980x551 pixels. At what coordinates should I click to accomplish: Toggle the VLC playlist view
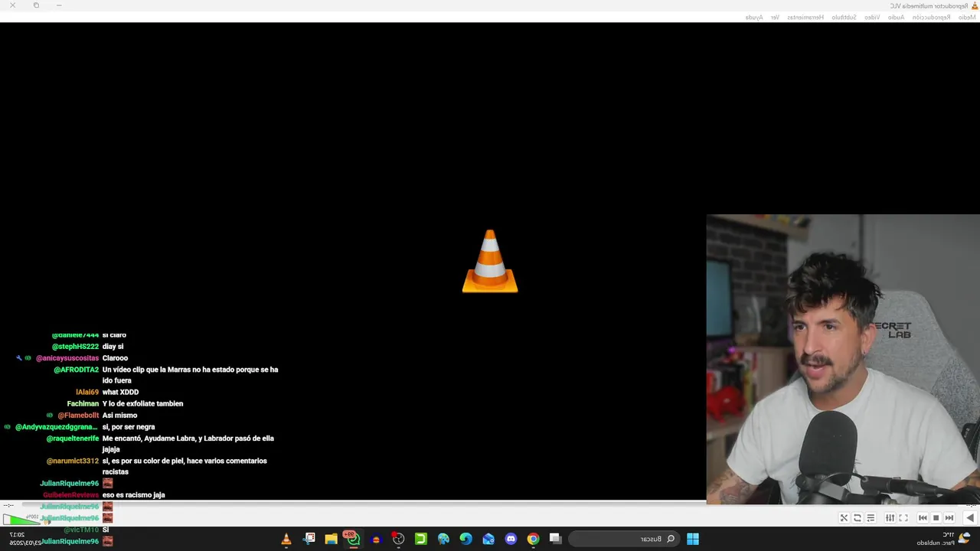871,518
